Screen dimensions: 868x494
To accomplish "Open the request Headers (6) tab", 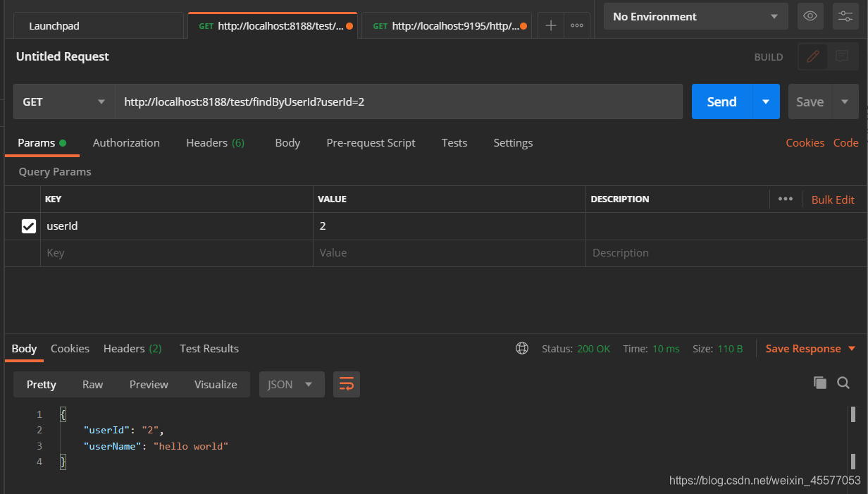I will coord(215,143).
